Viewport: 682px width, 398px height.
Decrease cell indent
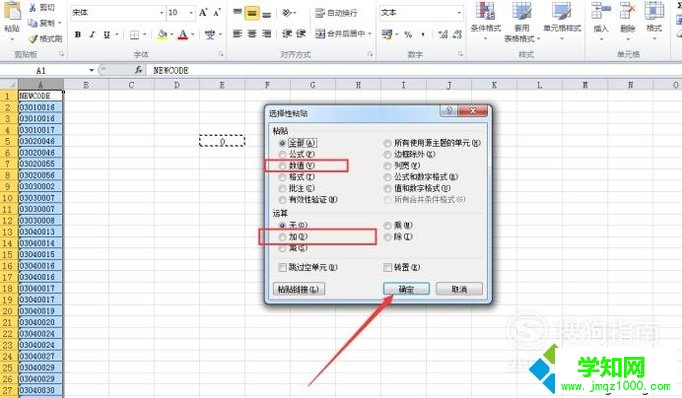pos(287,33)
